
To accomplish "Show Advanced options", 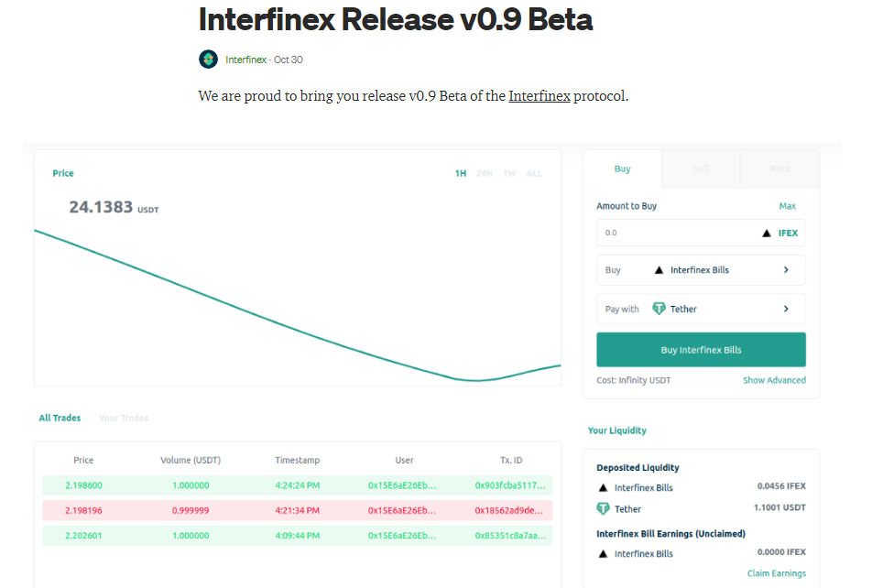I will pyautogui.click(x=774, y=380).
